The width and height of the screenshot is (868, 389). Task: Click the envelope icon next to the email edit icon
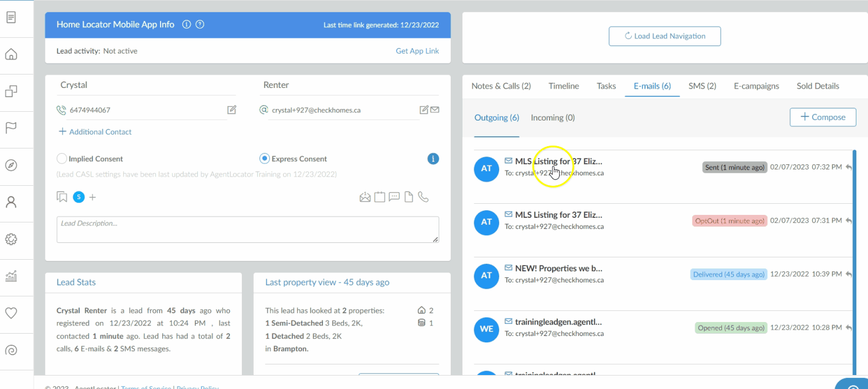click(x=435, y=109)
